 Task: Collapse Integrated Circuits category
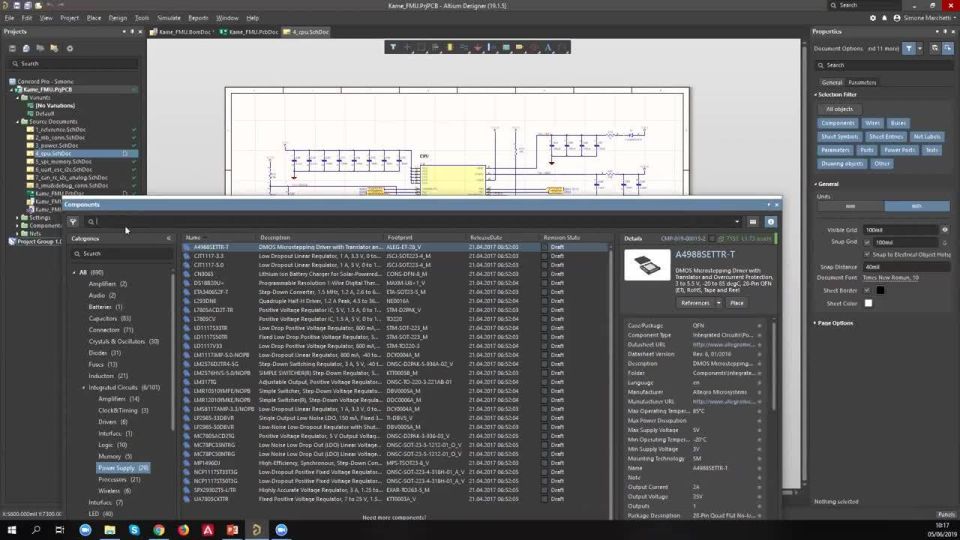click(84, 388)
